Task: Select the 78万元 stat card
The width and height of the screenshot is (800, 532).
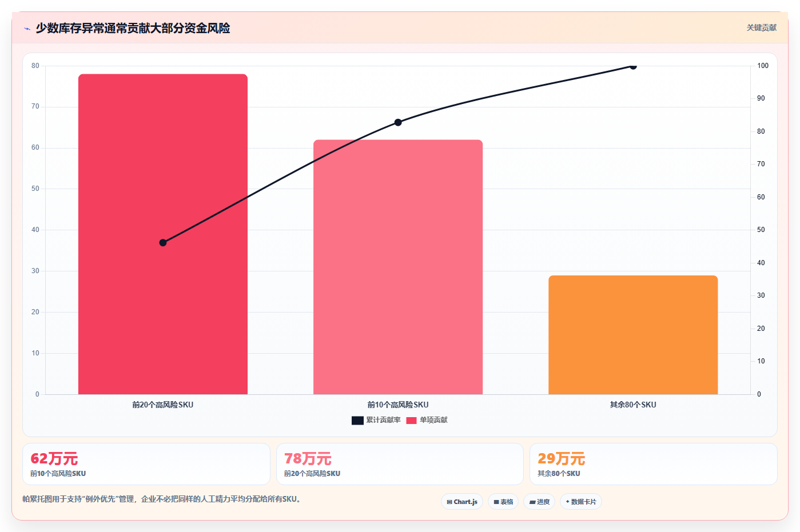Action: coord(400,464)
